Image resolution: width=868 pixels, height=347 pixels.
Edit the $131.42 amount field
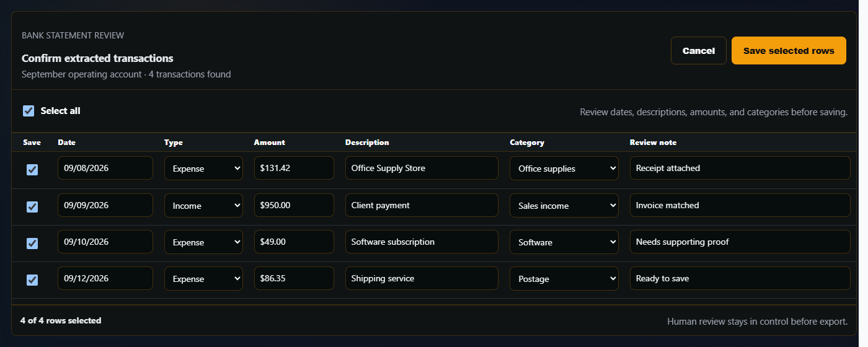point(294,168)
